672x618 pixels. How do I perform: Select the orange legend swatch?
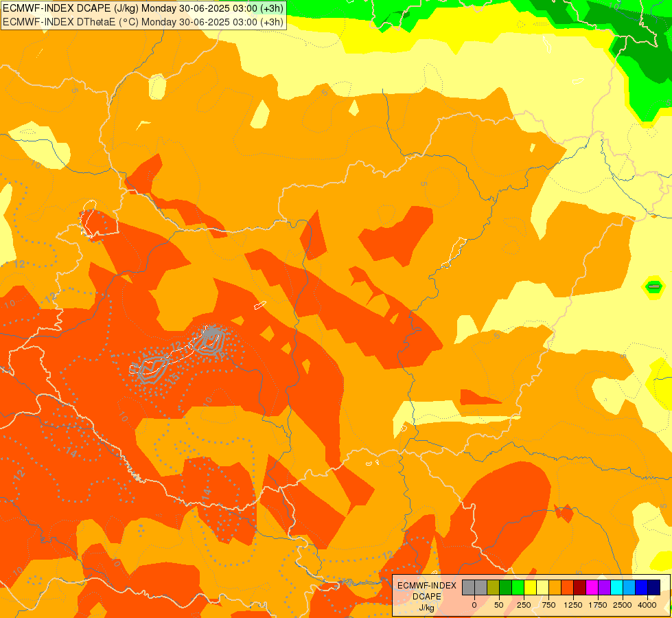[555, 587]
